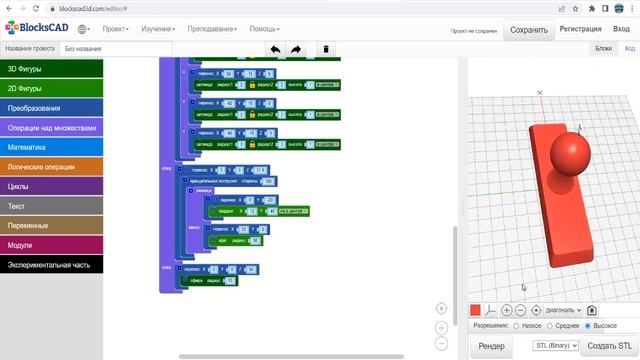The width and height of the screenshot is (640, 360).
Task: Select Low resolution radio button
Action: (516, 326)
